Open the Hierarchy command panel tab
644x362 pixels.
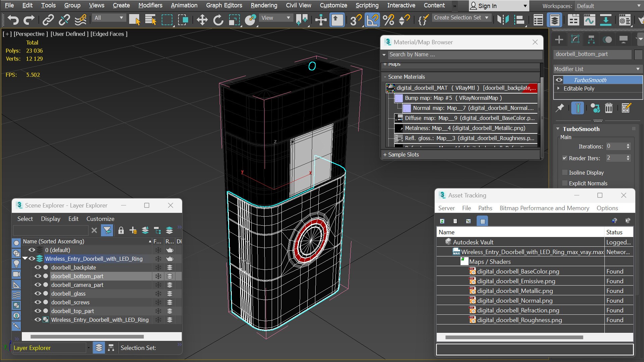tap(591, 40)
